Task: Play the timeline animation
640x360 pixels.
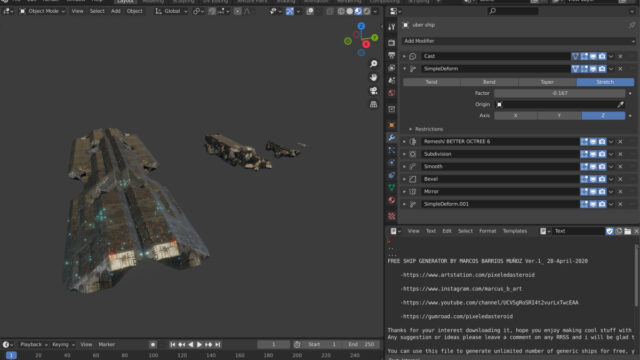Action: coord(199,344)
